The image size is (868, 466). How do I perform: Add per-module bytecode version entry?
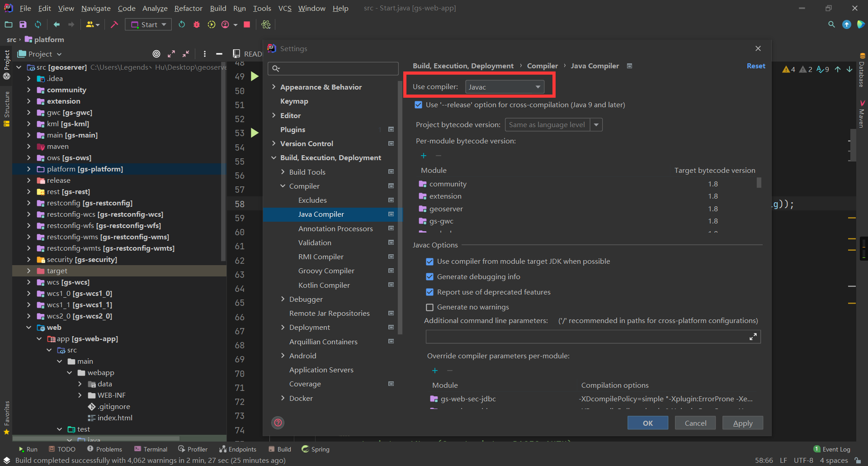click(x=424, y=156)
